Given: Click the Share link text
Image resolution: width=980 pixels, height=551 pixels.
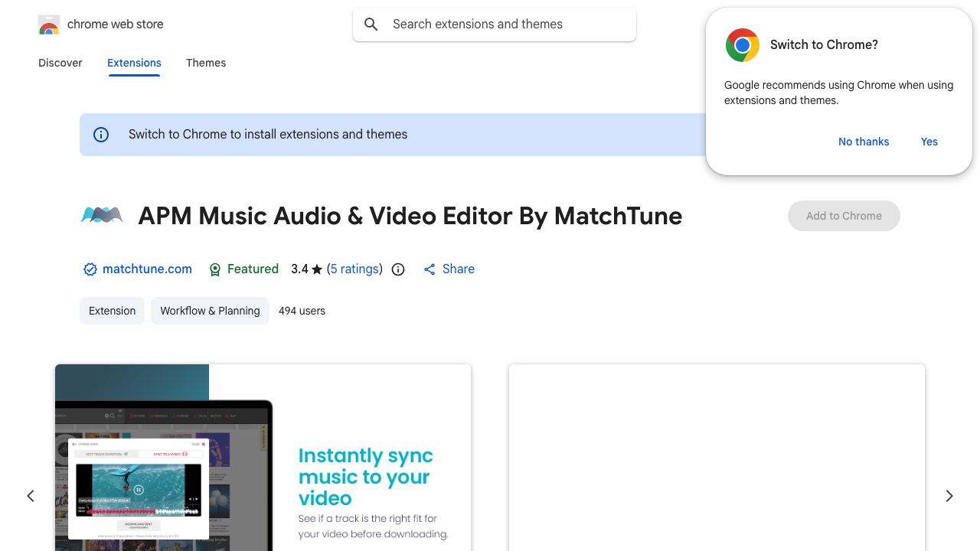Looking at the screenshot, I should tap(459, 269).
